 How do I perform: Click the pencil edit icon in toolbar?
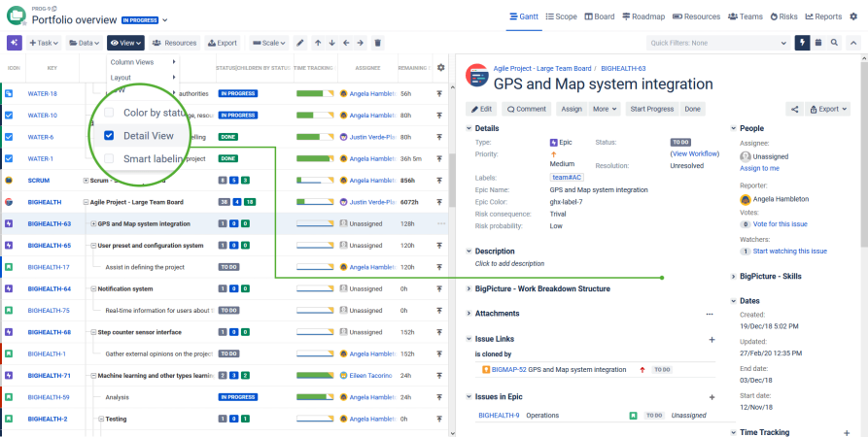pos(300,43)
